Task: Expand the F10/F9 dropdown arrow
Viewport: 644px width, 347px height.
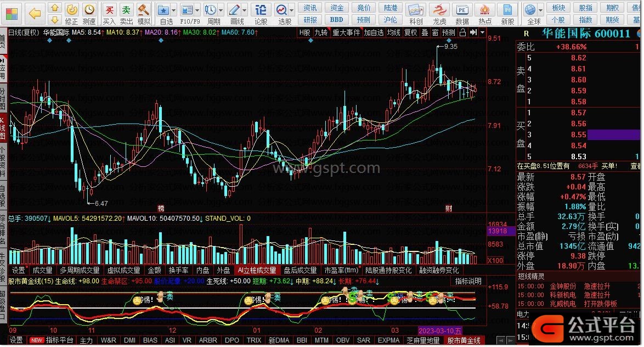Action: (197, 10)
